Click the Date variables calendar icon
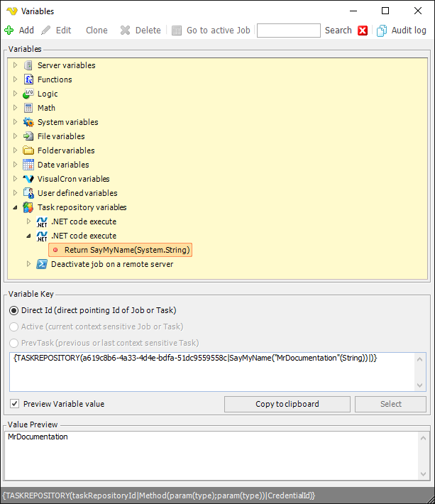Screen dimensions: 435x504 point(28,165)
